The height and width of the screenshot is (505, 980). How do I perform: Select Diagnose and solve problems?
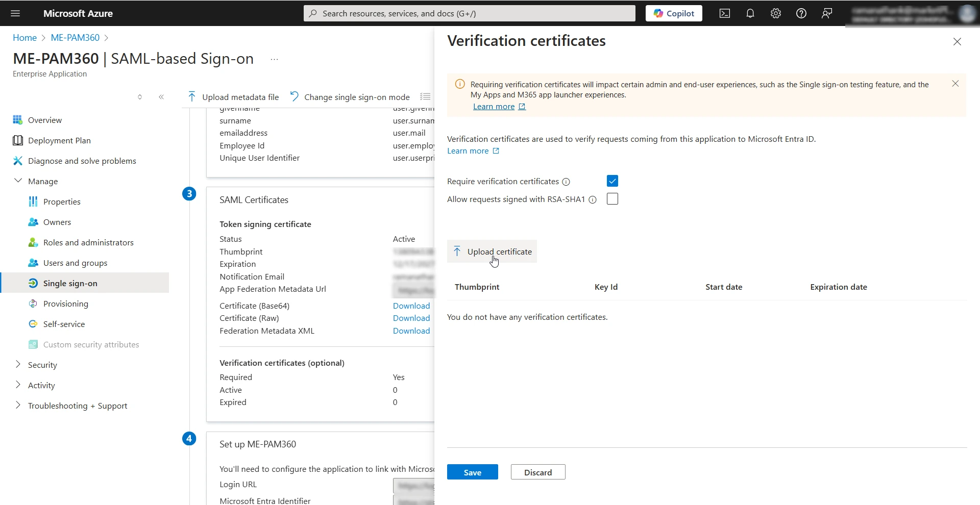81,161
